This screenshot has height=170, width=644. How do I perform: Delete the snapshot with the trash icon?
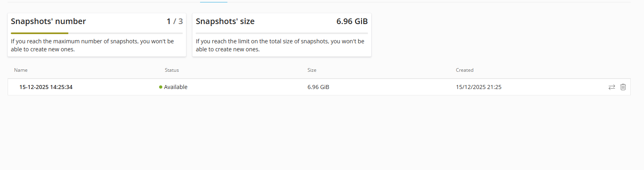[x=623, y=87]
